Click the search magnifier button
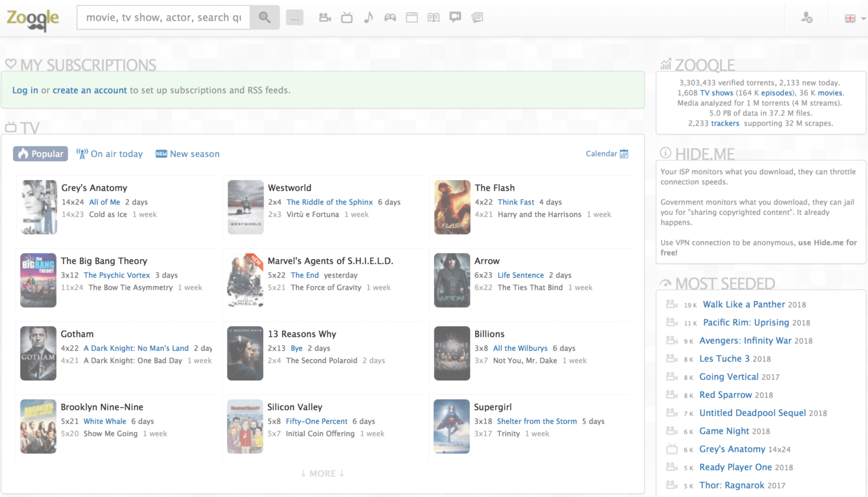This screenshot has height=497, width=868. click(265, 17)
